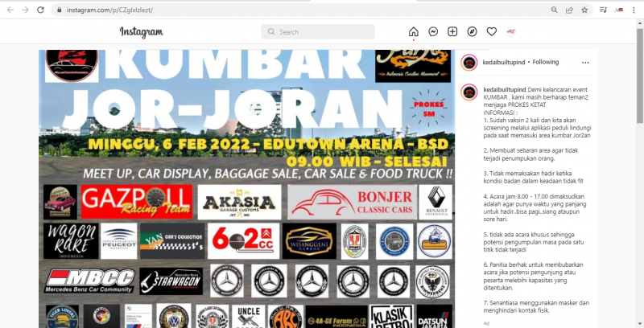Click the share page icon in address bar
Screen dimensions: 644x328
(569, 10)
